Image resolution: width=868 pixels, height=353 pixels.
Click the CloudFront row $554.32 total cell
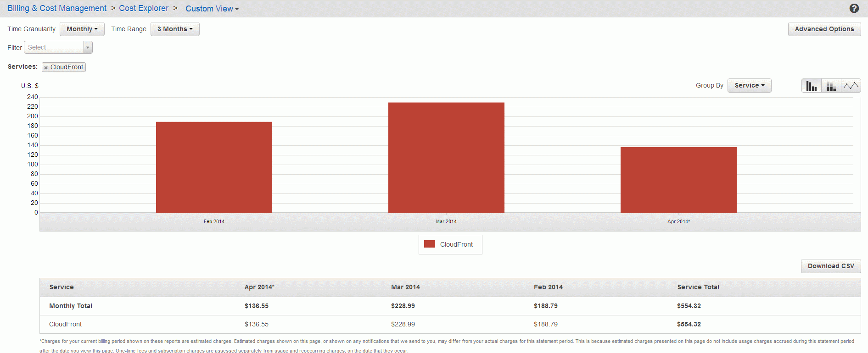pos(689,324)
